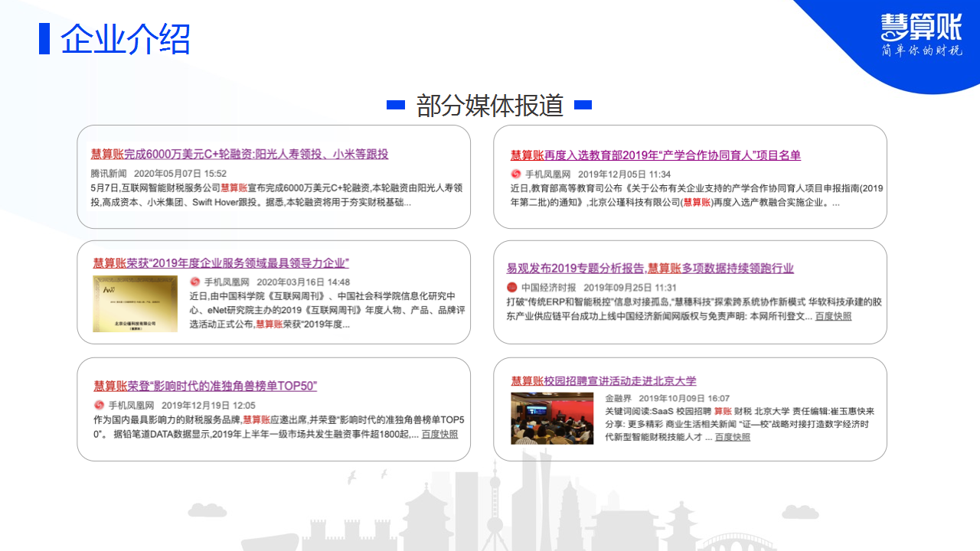This screenshot has width=980, height=551.
Task: Open headline 慧算账荣登影响时代的准独角兽榜单TOP50
Action: point(205,386)
